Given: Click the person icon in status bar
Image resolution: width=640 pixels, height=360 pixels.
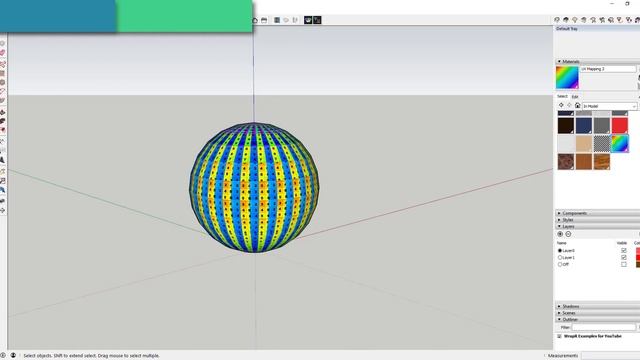Looking at the screenshot, I should tap(13, 356).
